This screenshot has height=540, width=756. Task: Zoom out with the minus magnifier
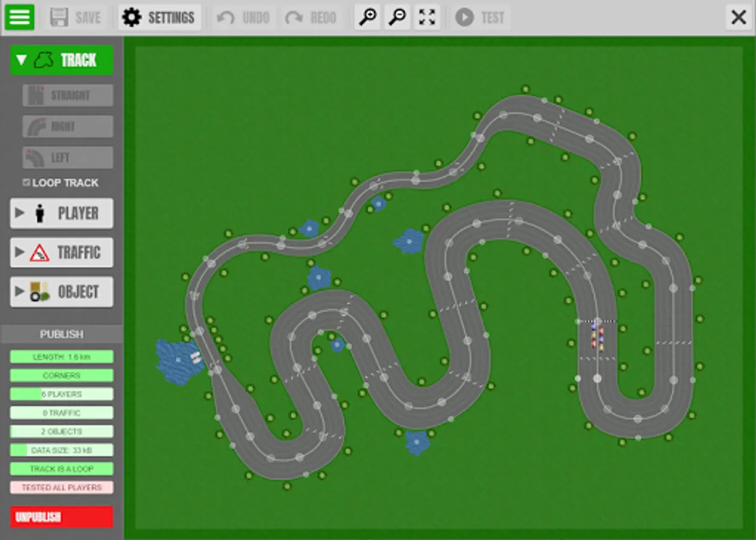[398, 17]
